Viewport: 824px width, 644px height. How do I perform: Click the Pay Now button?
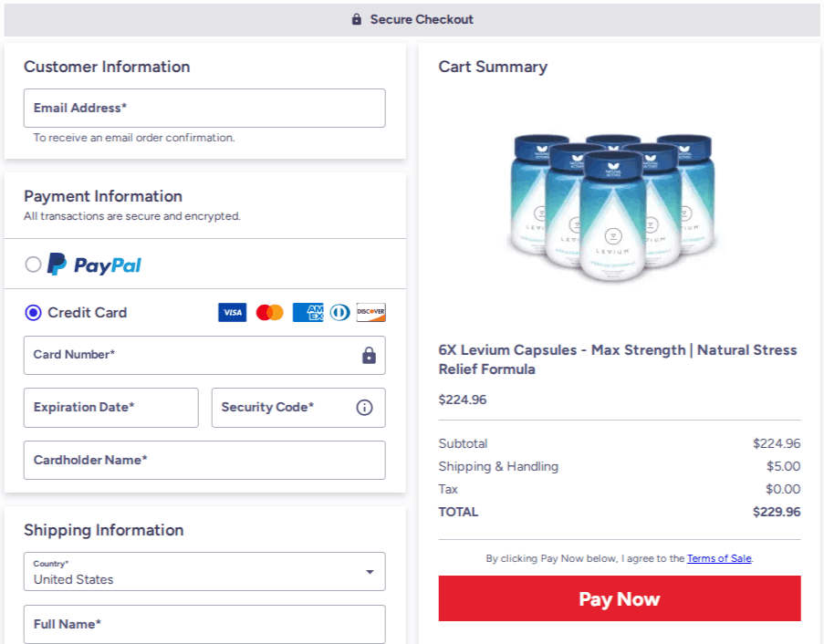pos(620,598)
